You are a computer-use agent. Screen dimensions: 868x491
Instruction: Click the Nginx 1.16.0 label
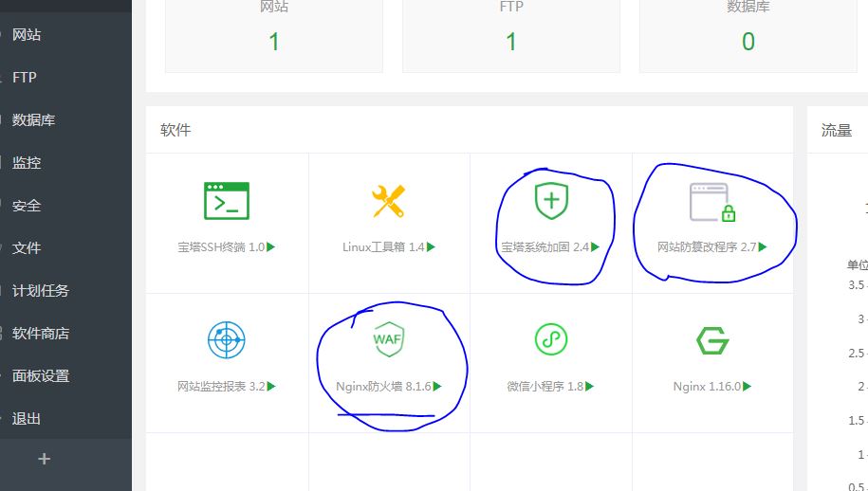coord(707,387)
